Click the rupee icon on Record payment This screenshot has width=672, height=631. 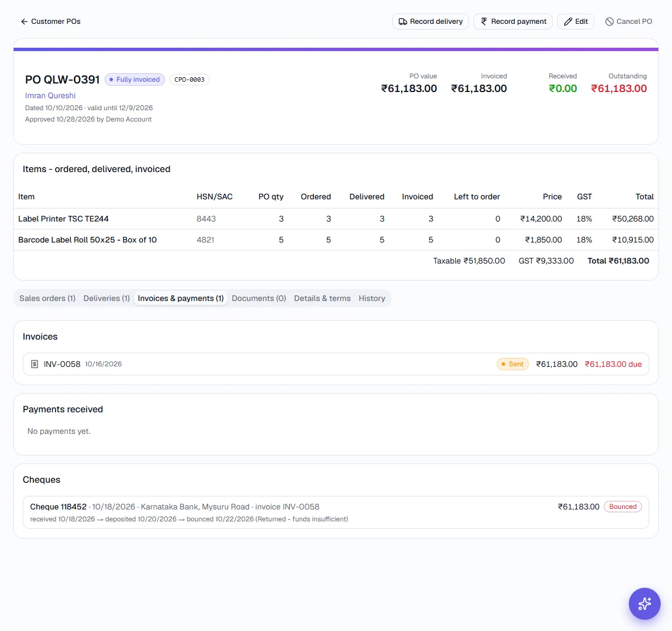(484, 22)
